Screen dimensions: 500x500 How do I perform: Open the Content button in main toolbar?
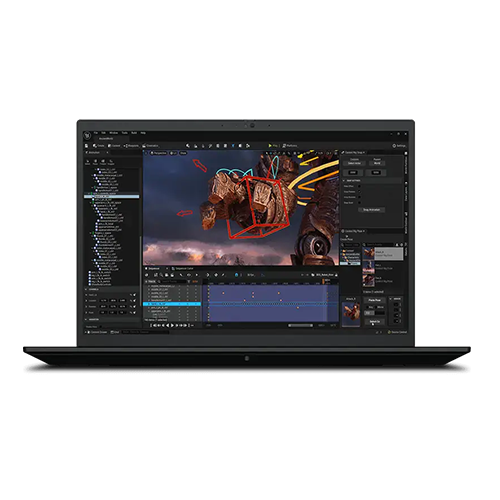coord(114,146)
